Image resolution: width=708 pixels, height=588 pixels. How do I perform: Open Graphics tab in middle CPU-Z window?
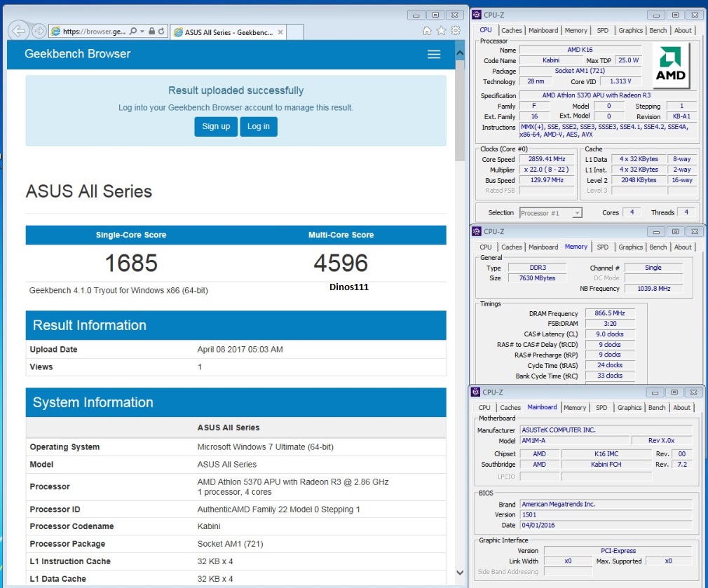pyautogui.click(x=630, y=247)
